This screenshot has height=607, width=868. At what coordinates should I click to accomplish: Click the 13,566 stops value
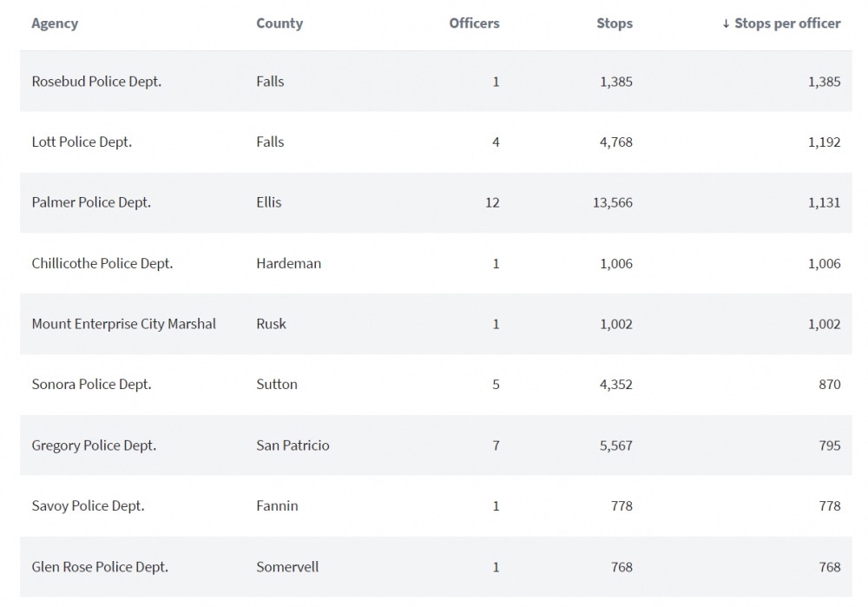point(615,202)
